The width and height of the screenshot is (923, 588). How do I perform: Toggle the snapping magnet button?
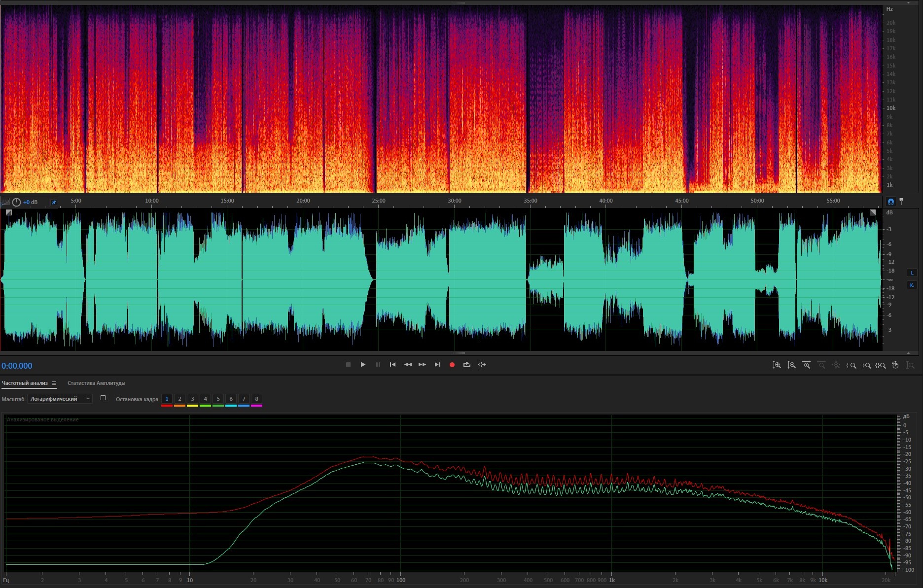click(890, 202)
